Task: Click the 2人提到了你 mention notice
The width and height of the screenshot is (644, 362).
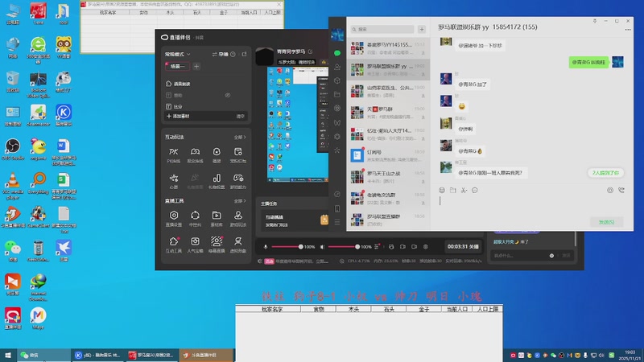Action: pos(605,173)
